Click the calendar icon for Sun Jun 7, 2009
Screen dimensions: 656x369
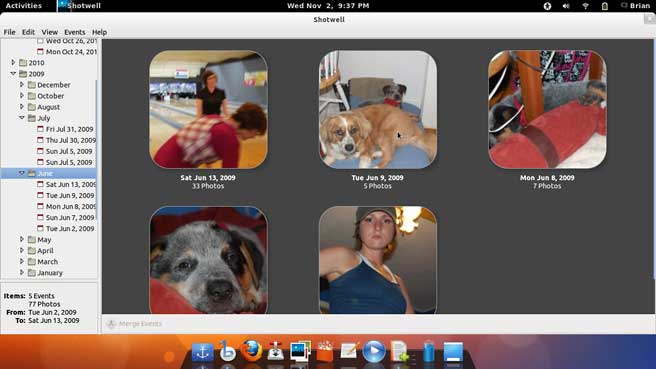40,217
